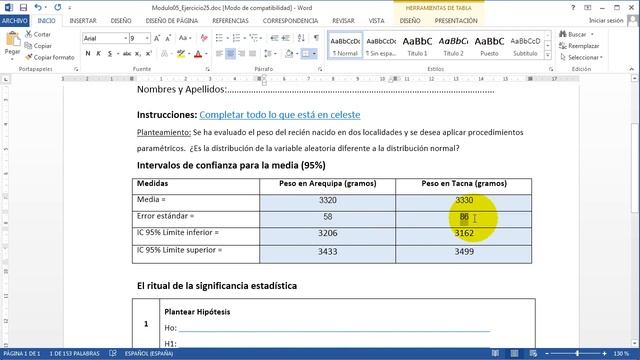Open the Párrafo dialog launcher

coord(320,69)
